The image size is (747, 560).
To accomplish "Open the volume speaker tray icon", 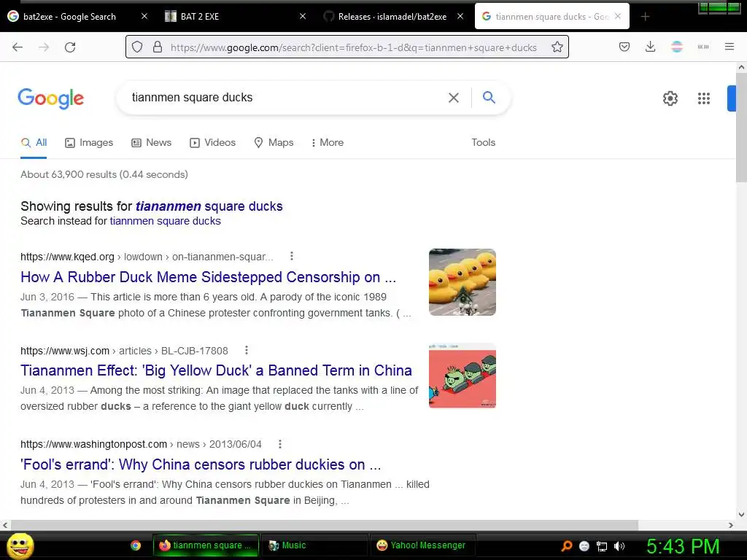I will tap(619, 546).
